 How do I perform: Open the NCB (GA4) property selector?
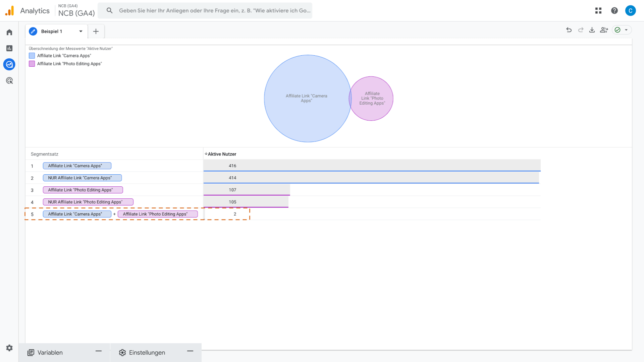click(76, 11)
